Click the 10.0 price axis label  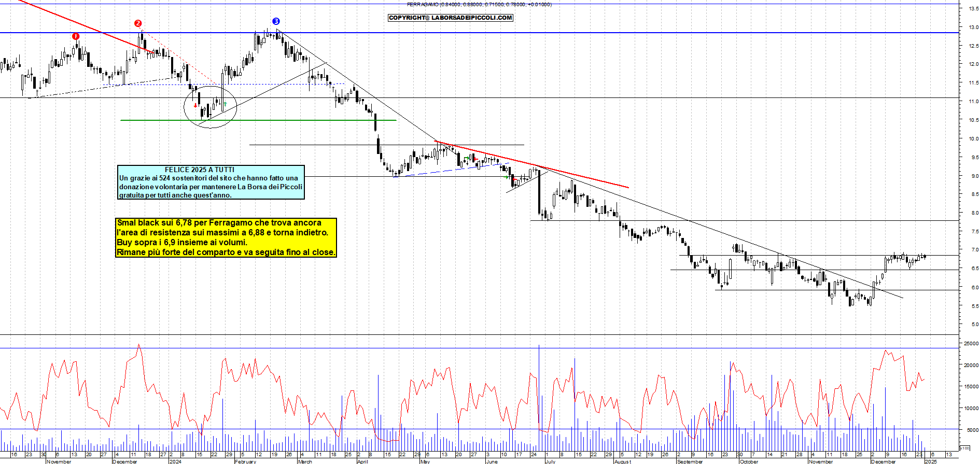click(x=974, y=139)
